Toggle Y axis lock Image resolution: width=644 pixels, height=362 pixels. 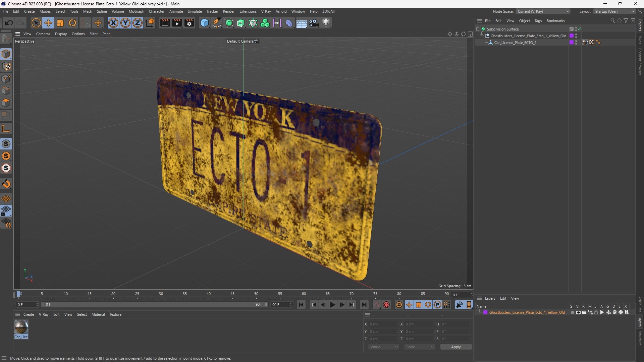tap(125, 23)
